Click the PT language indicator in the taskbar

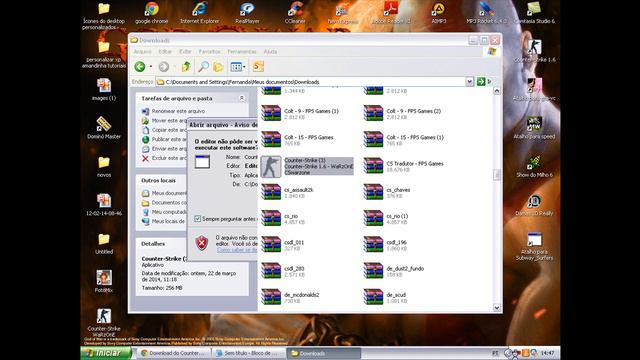(496, 353)
